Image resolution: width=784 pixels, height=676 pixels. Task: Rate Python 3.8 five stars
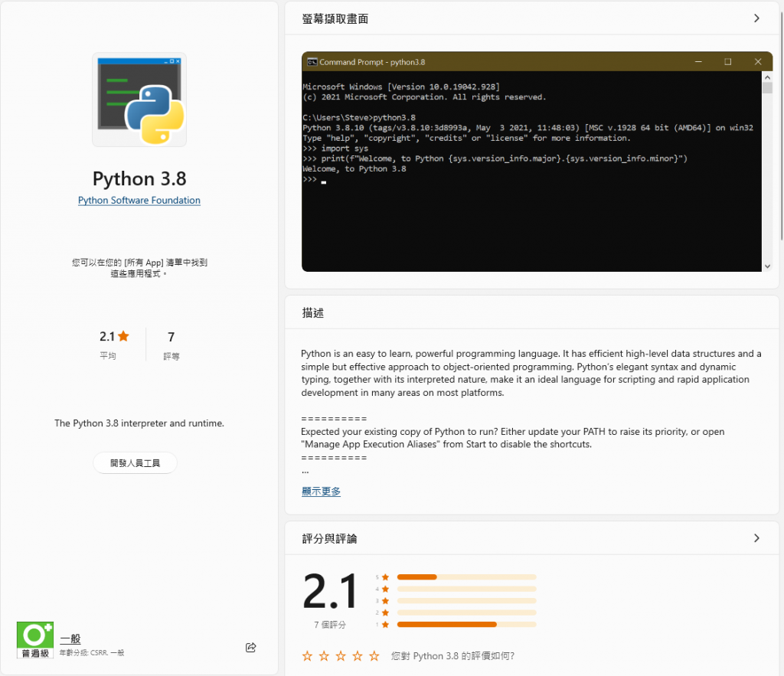pyautogui.click(x=374, y=656)
